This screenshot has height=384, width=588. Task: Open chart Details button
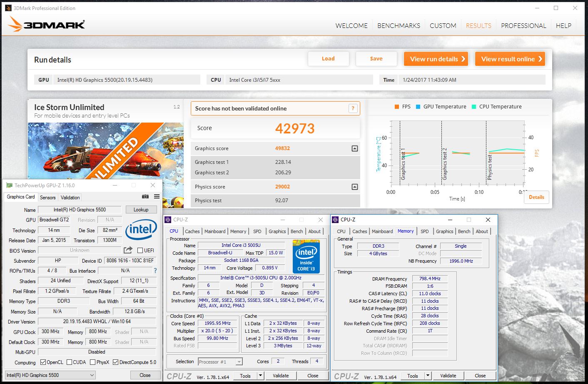coord(536,197)
